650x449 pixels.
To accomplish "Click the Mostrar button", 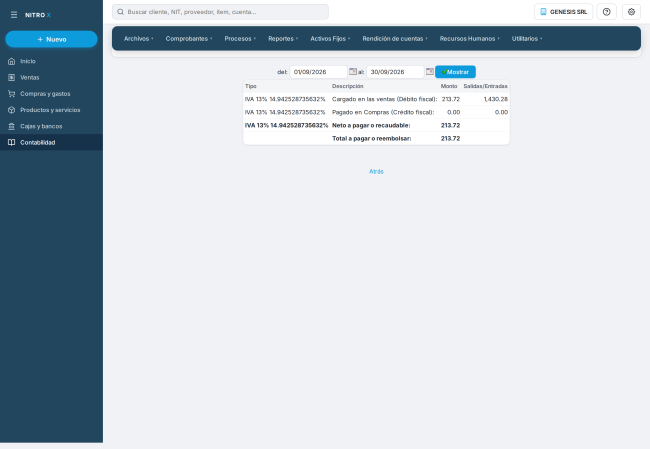I will [x=455, y=72].
